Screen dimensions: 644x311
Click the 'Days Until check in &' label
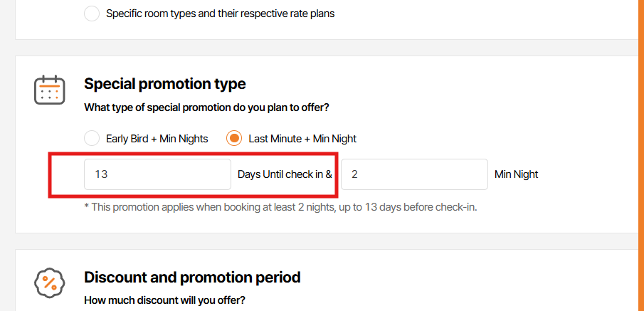point(285,174)
